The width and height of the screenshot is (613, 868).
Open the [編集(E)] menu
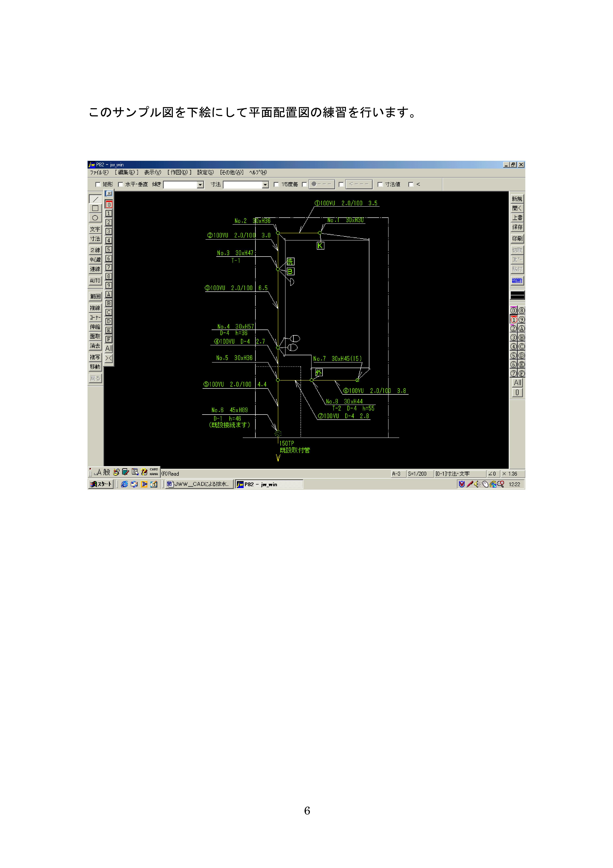click(127, 172)
